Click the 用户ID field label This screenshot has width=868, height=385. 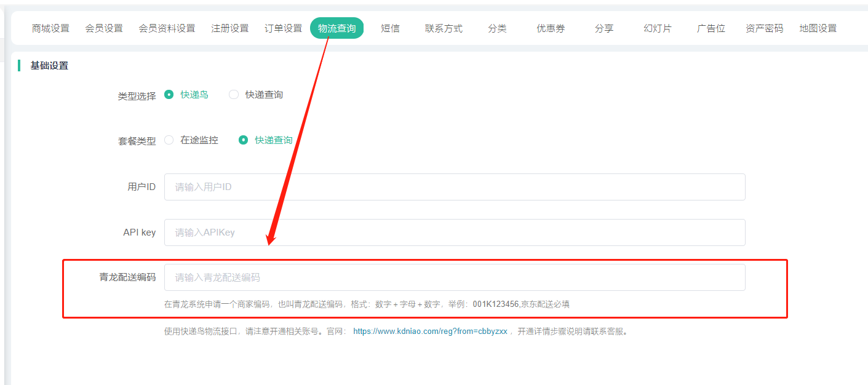coord(142,187)
